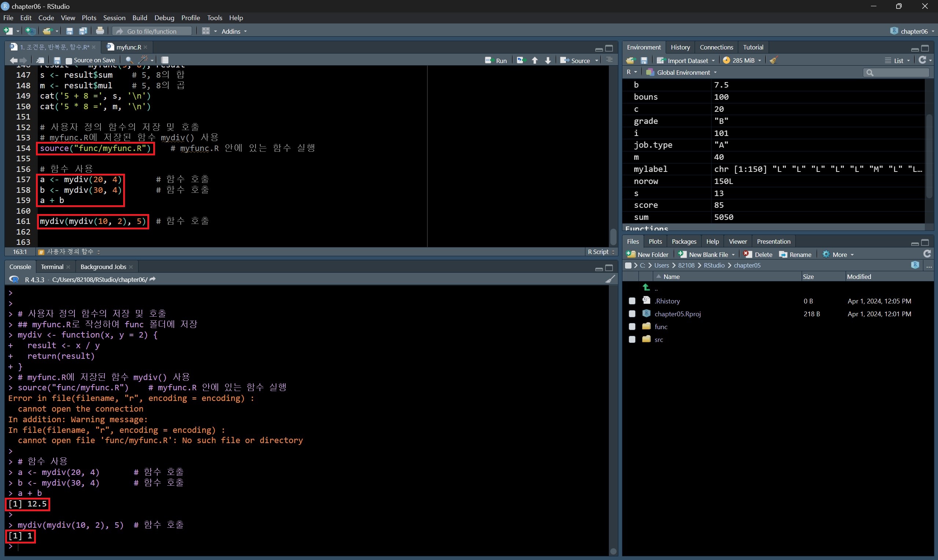938x560 pixels.
Task: Click the Find/Replace magnifier in the editor toolbar
Action: (129, 60)
